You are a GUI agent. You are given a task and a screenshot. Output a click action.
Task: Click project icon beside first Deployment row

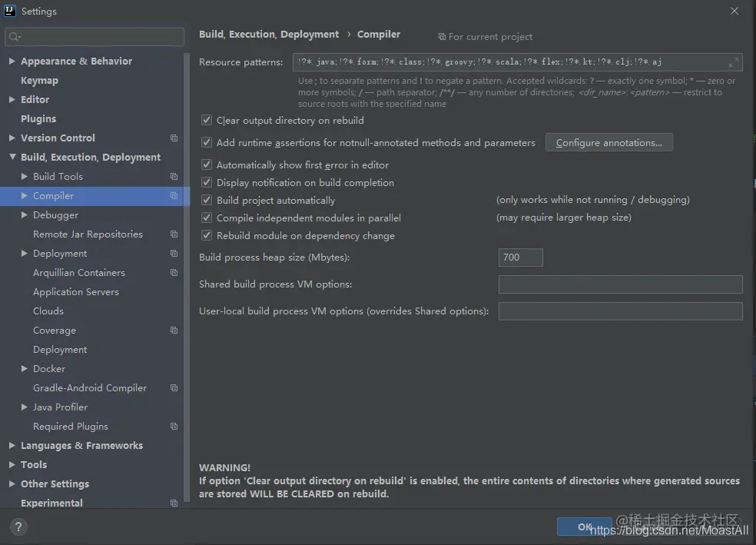tap(174, 254)
